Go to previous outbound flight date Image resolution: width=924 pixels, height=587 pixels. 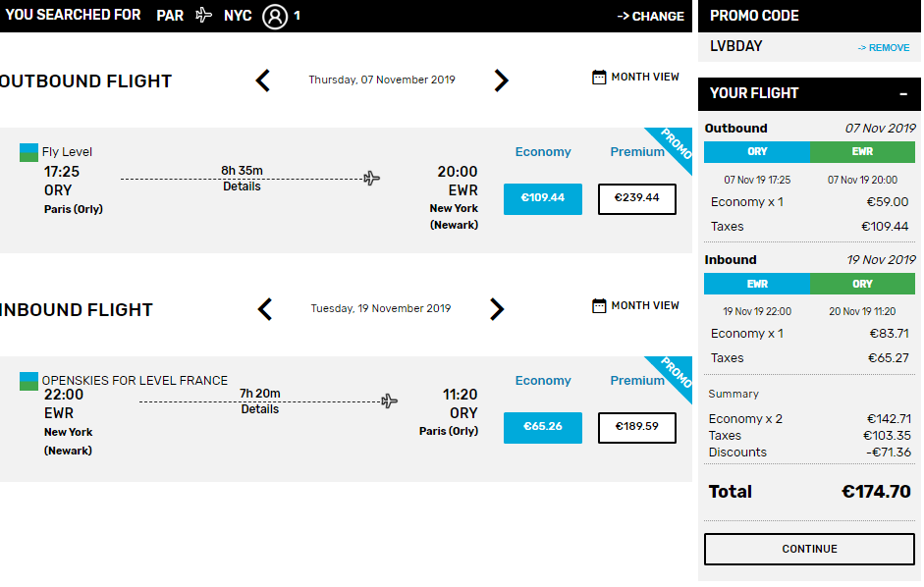click(x=263, y=80)
